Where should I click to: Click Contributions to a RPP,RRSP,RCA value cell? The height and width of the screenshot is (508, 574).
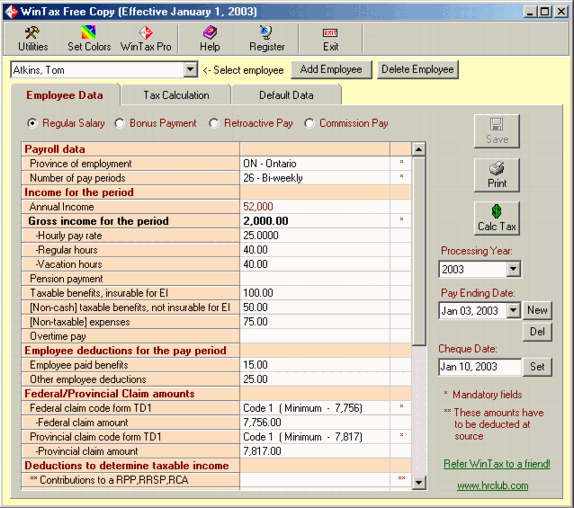[315, 480]
